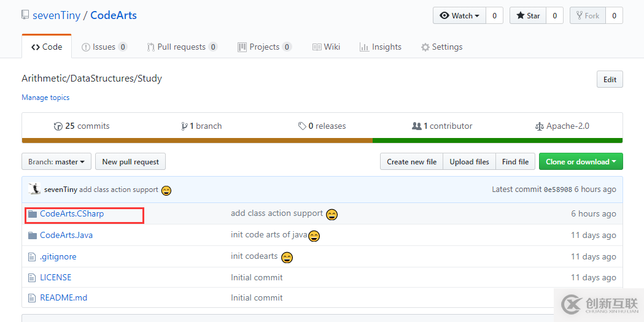Image resolution: width=644 pixels, height=322 pixels.
Task: Click the Manage topics link
Action: [x=45, y=98]
